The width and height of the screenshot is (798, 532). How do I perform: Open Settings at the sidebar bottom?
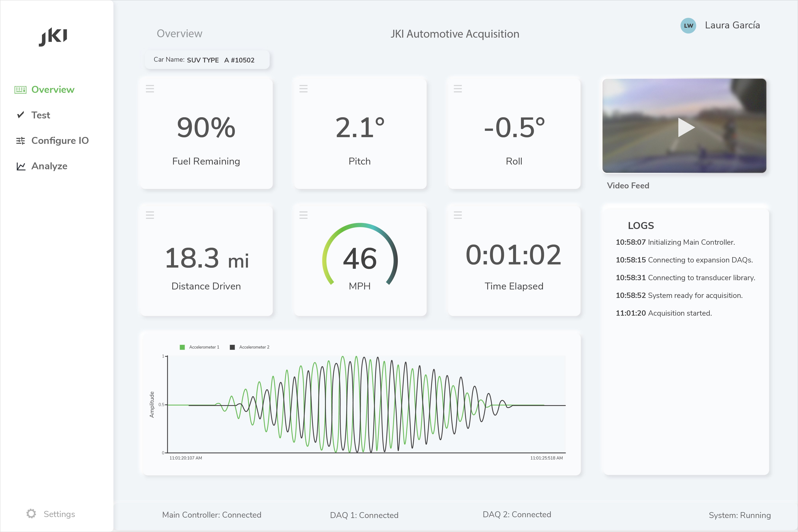tap(59, 514)
